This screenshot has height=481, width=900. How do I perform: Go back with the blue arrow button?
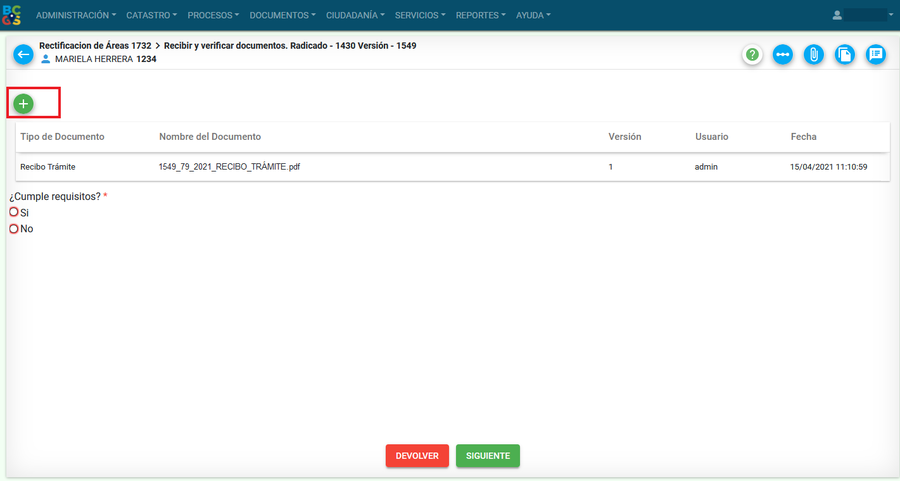coord(23,55)
